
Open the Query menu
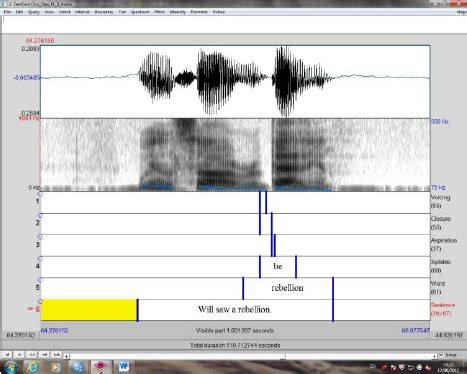[34, 12]
